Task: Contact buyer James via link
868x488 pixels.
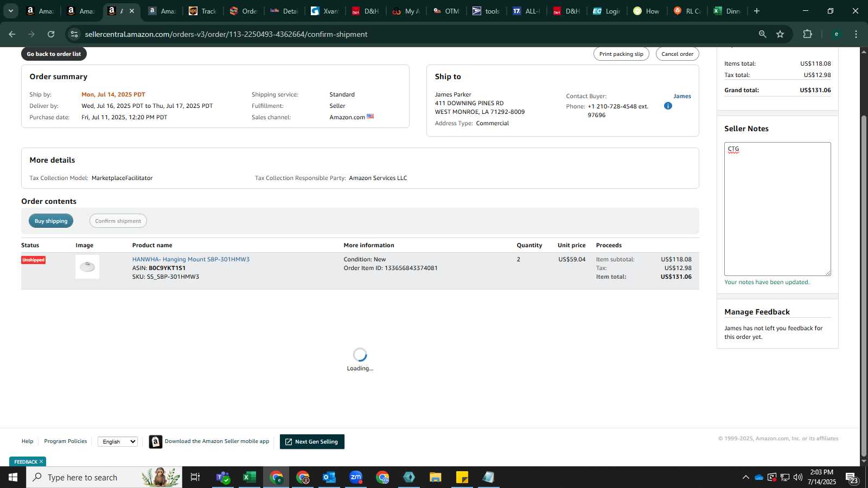Action: click(x=682, y=96)
